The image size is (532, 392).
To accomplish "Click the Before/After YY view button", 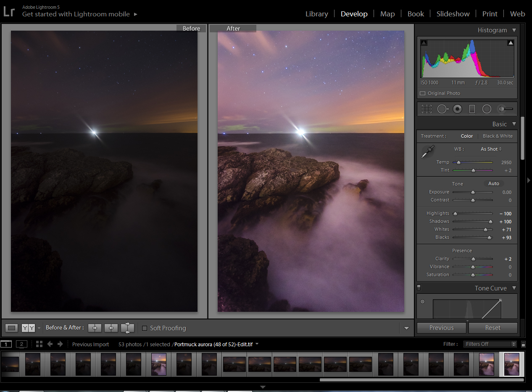I will [x=28, y=328].
